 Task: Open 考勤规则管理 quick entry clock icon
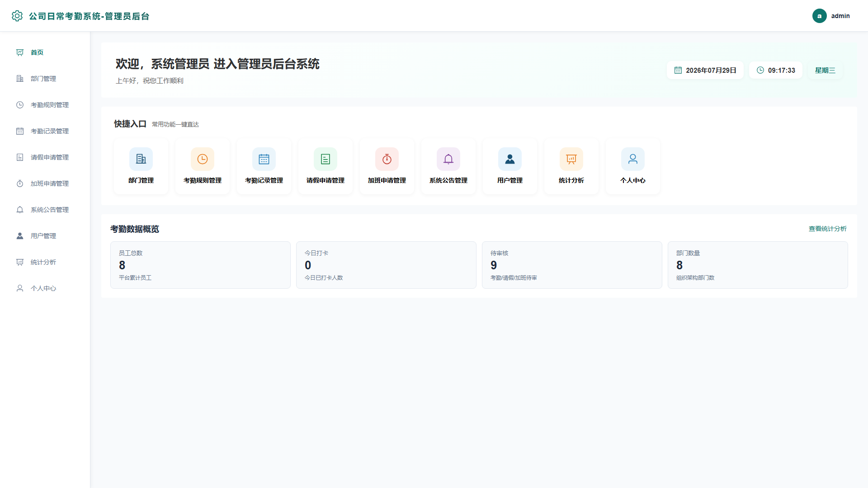coord(203,159)
